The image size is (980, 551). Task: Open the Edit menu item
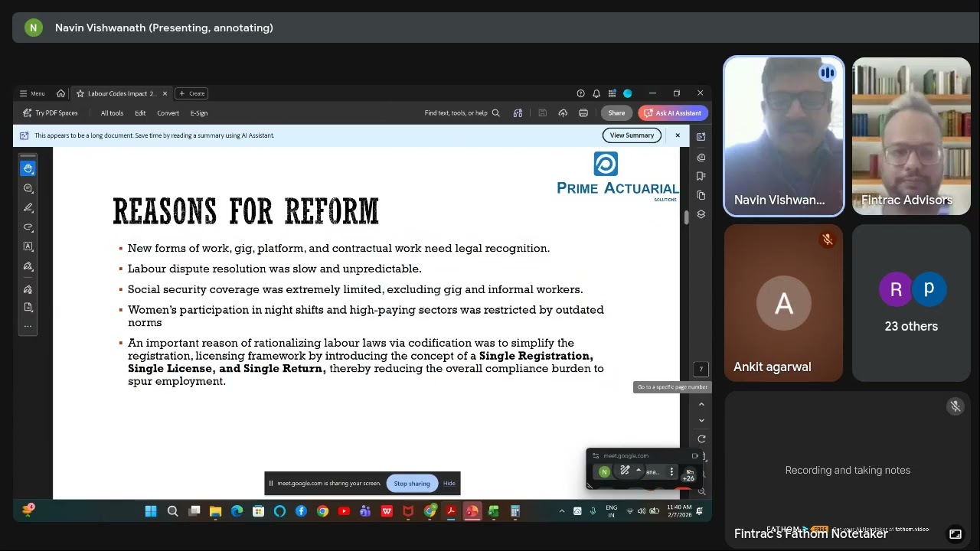(x=140, y=113)
